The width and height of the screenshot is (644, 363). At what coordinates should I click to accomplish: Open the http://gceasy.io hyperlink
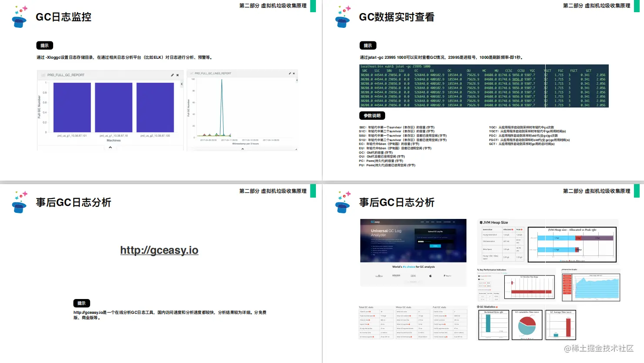click(x=159, y=250)
